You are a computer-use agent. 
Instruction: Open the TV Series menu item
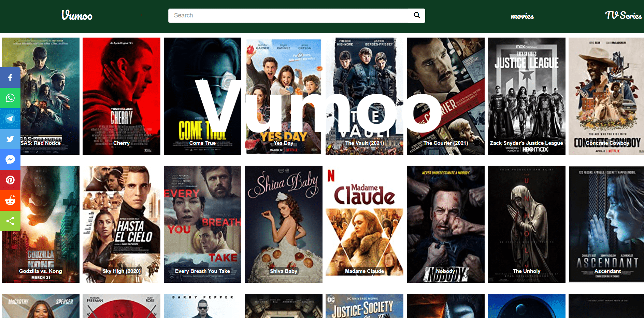click(623, 16)
